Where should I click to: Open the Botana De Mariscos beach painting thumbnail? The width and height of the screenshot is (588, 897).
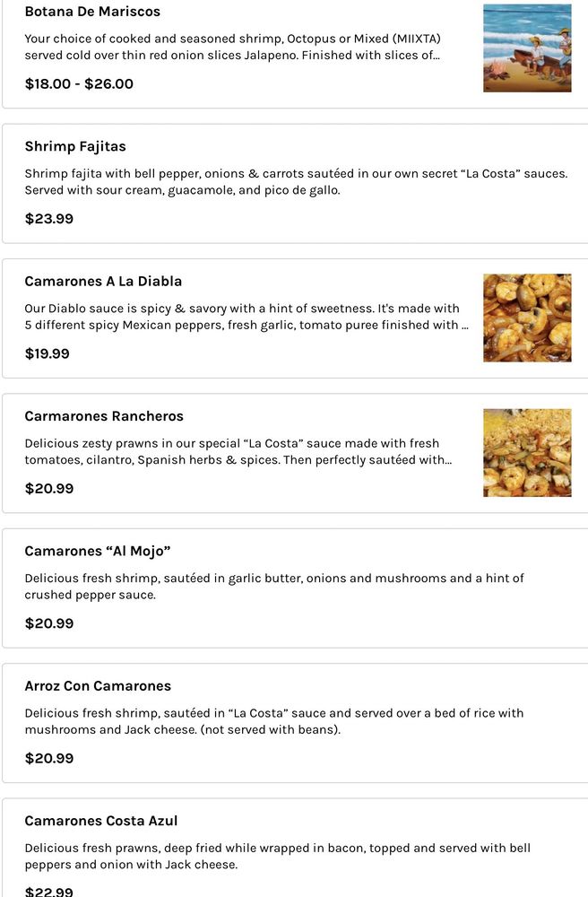[x=527, y=48]
